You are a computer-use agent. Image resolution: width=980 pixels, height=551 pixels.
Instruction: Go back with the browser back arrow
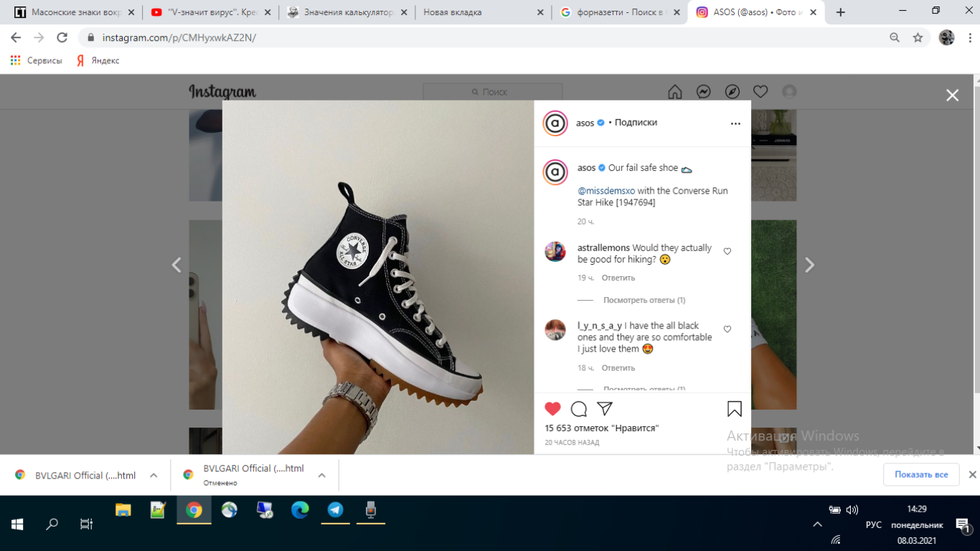(16, 37)
